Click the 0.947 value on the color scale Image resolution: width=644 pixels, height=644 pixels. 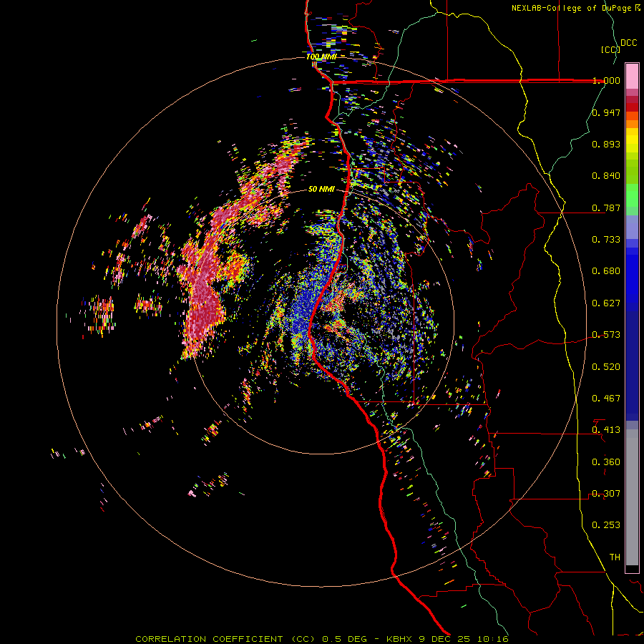pyautogui.click(x=606, y=112)
